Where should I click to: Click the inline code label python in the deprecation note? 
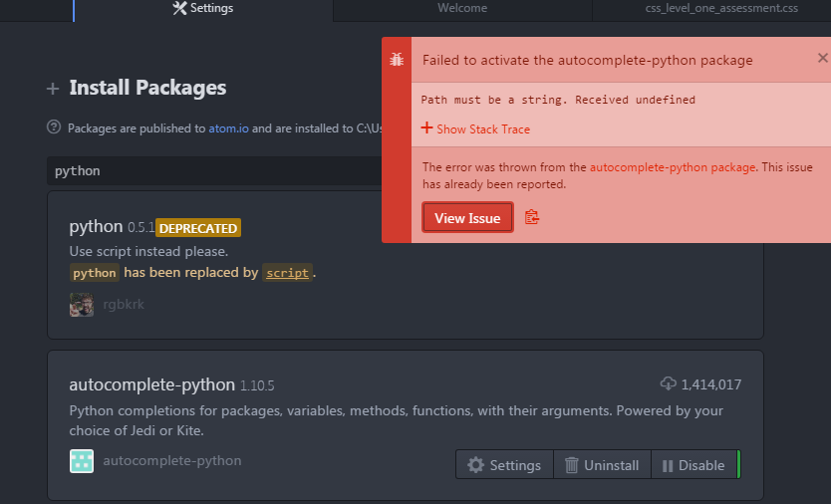tap(95, 273)
